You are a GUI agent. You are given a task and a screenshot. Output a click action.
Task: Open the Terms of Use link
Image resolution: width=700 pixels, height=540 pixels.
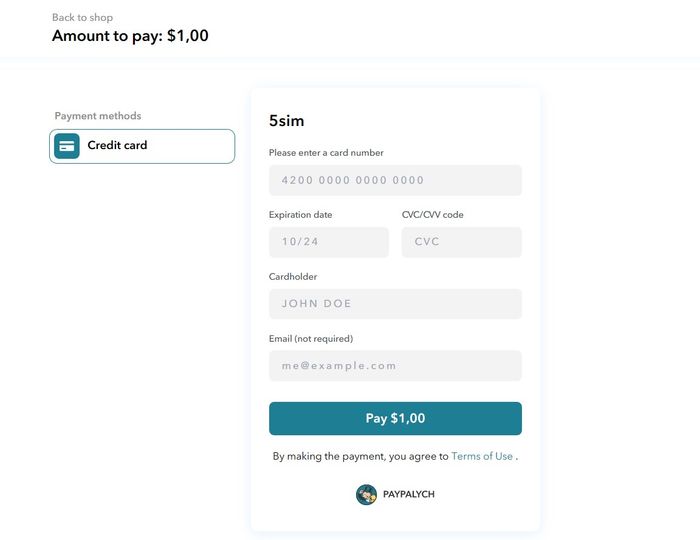tap(482, 456)
